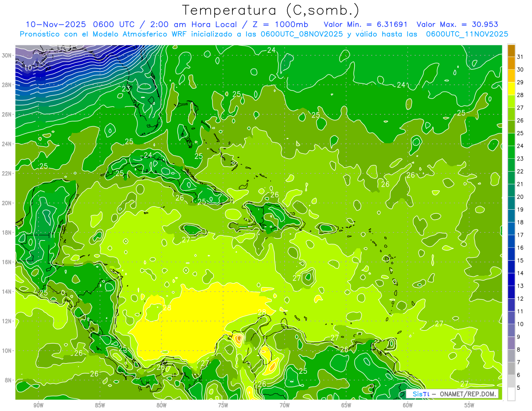Click the '55W' longitude axis label

(469, 405)
